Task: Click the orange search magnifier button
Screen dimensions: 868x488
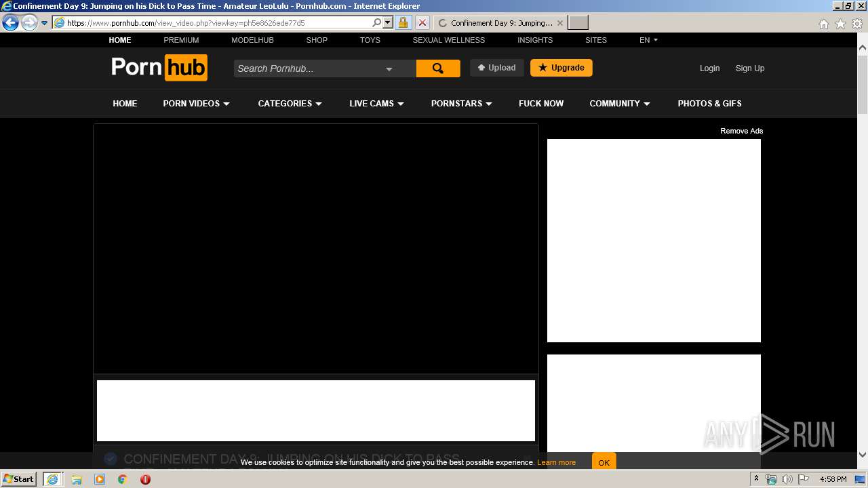Action: 438,68
